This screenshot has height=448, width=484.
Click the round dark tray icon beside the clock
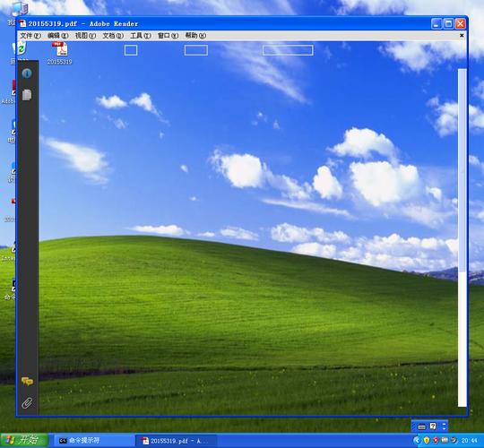coord(454,441)
